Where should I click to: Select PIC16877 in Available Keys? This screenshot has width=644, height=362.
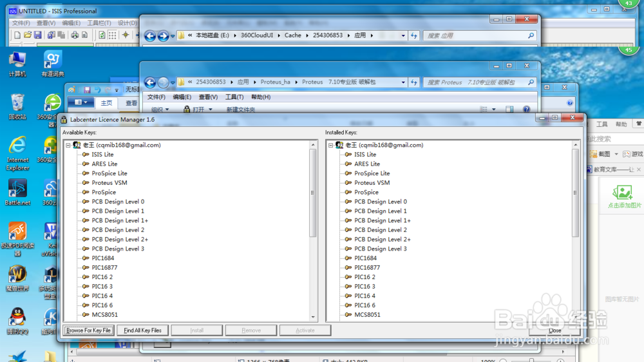[x=104, y=267]
